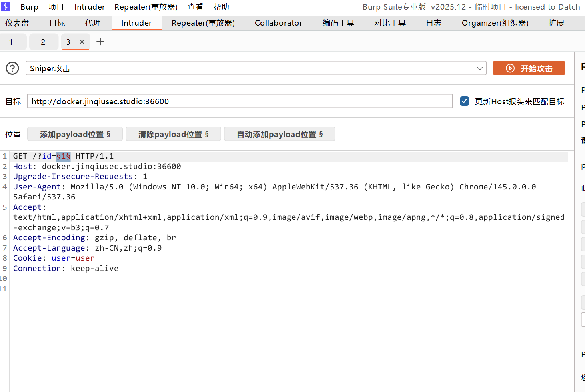
Task: Open the Intruder menu in menu bar
Action: (90, 7)
